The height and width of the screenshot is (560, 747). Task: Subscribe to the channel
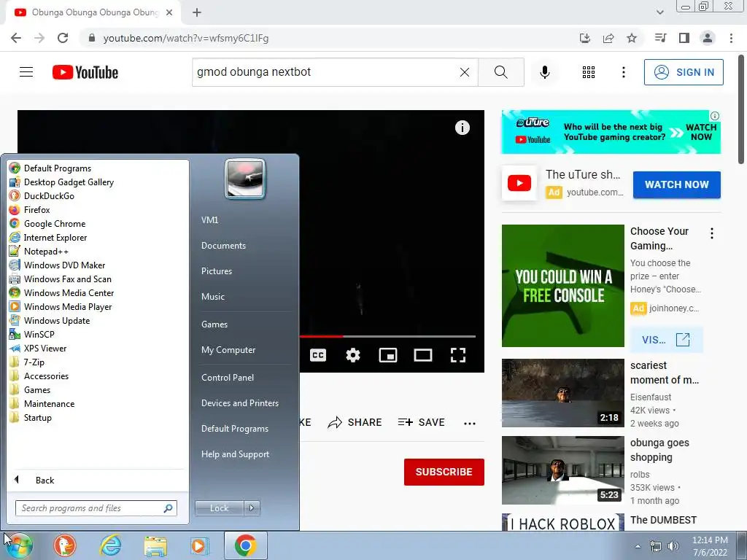444,472
